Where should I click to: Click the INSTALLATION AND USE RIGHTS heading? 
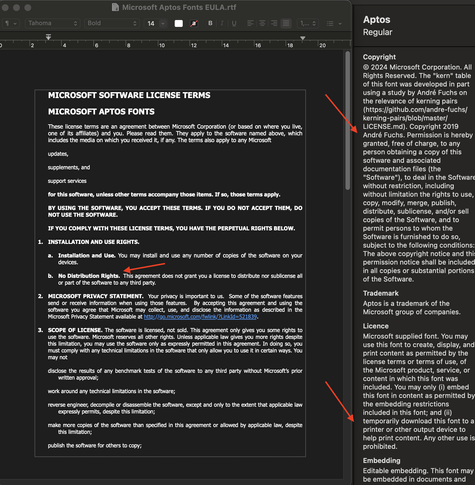point(94,242)
